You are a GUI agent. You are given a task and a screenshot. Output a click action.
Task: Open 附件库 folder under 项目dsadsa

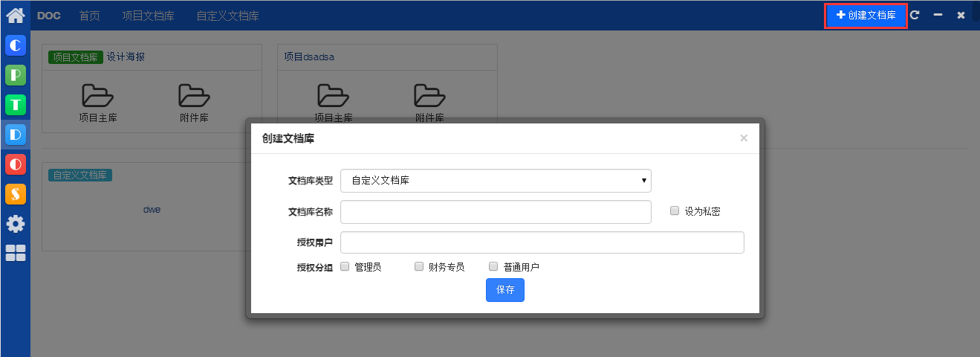429,103
